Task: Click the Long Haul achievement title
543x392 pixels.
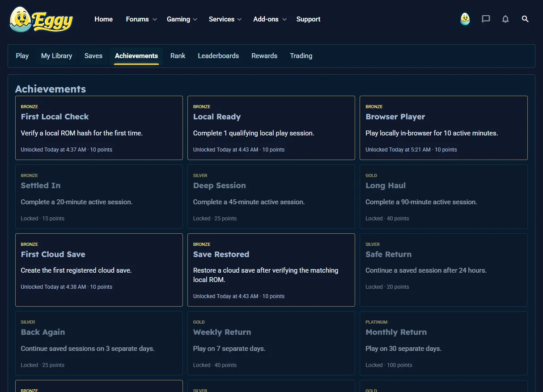Action: point(386,185)
